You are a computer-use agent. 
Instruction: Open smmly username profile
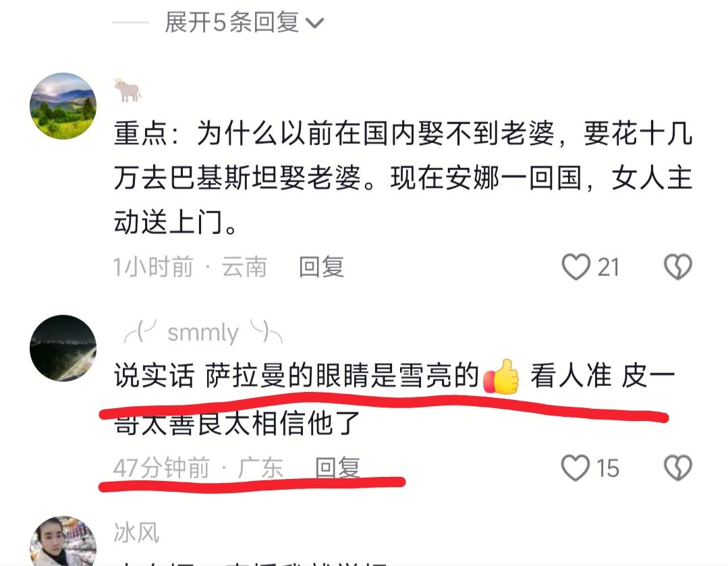203,333
